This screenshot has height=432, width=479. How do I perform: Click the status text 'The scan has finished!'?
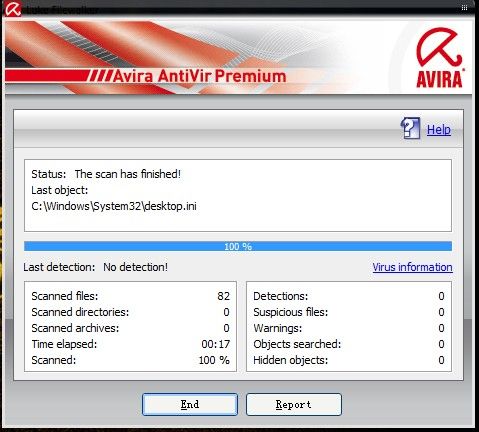click(128, 174)
